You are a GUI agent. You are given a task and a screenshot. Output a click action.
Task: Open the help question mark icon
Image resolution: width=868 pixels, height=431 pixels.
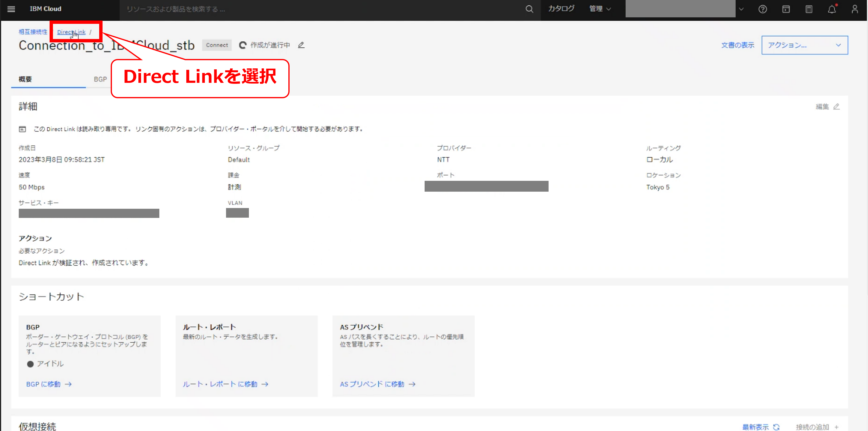pos(763,9)
